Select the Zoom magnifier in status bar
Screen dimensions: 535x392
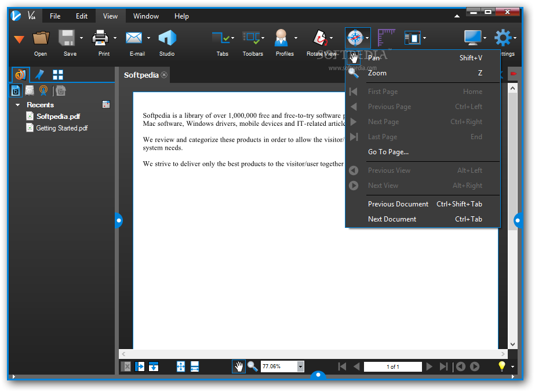click(x=253, y=366)
